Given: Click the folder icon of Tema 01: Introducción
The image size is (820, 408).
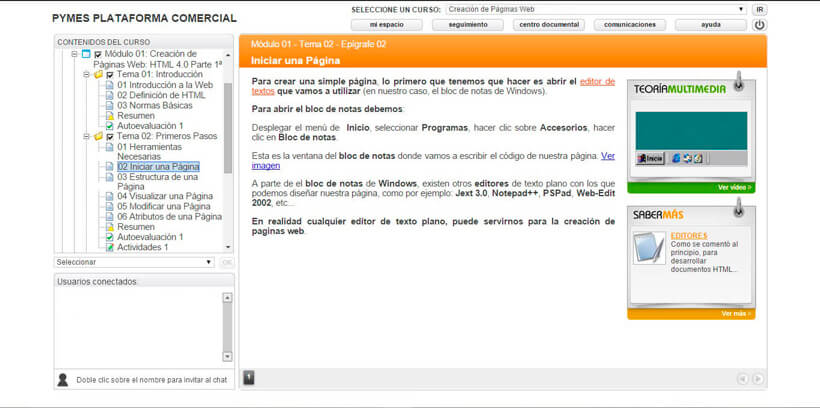Looking at the screenshot, I should 98,75.
